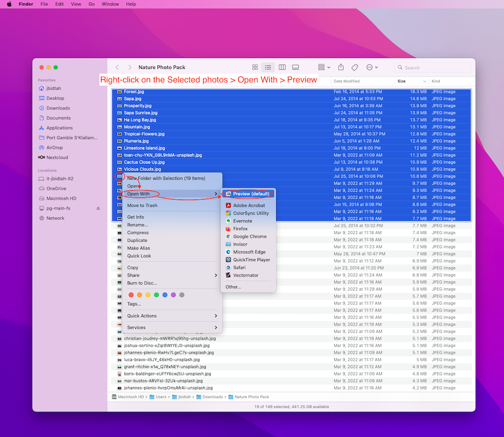504x437 pixels.
Task: Switch to list view
Action: click(268, 67)
